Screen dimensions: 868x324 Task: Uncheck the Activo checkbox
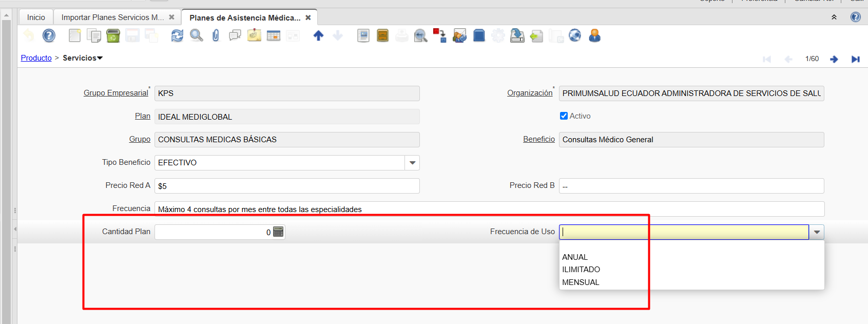(564, 116)
